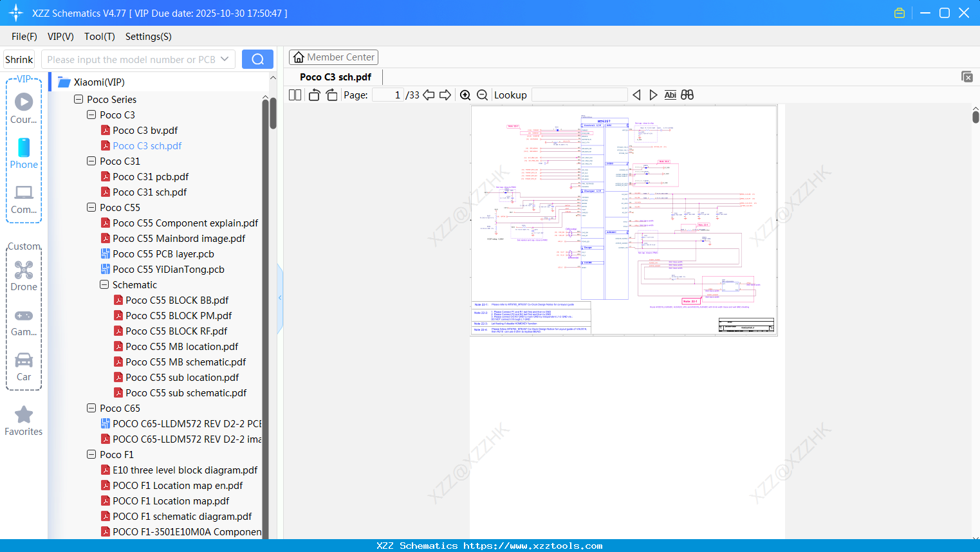Go to previous page with left arrow

(x=429, y=95)
